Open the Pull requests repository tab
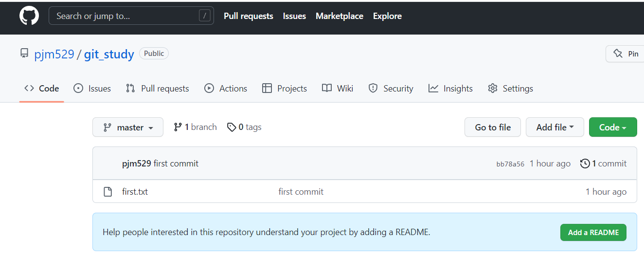 [157, 89]
